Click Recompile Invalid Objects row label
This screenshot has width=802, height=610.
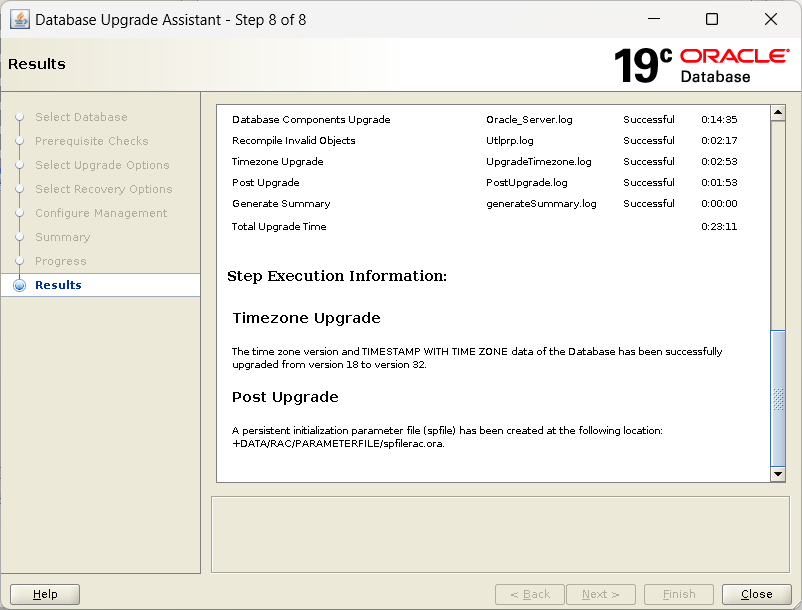(294, 140)
